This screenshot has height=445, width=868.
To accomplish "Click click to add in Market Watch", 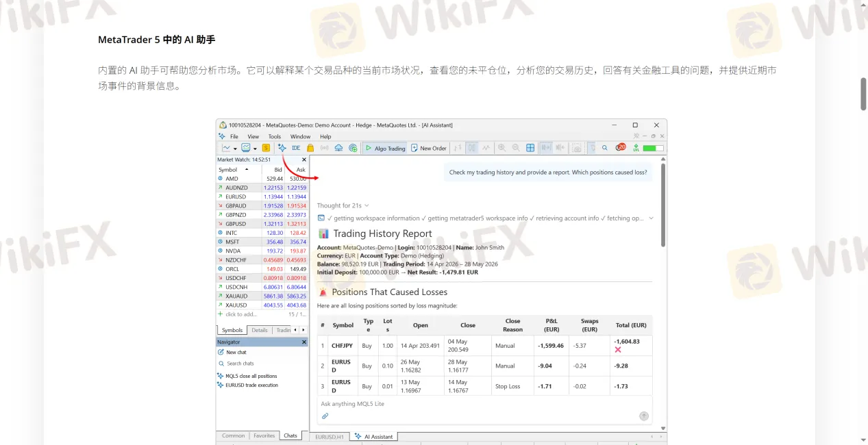I will click(x=241, y=314).
